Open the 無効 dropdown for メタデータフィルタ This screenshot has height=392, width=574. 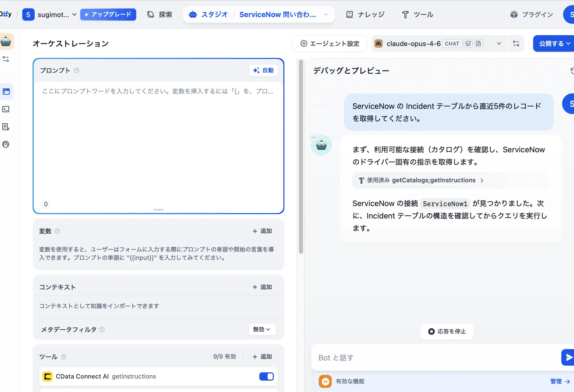(x=262, y=329)
